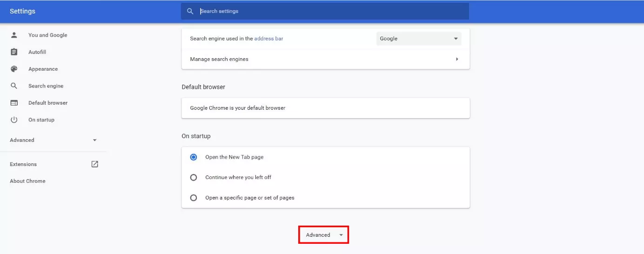644x254 pixels.
Task: Expand the Advanced section in the sidebar
Action: pyautogui.click(x=53, y=140)
